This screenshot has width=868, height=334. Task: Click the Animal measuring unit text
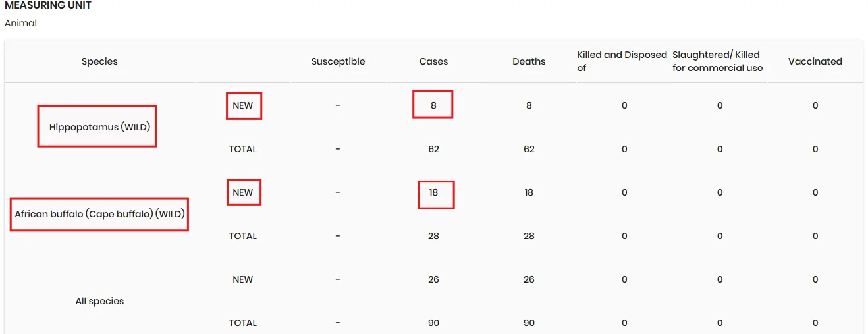tap(20, 23)
